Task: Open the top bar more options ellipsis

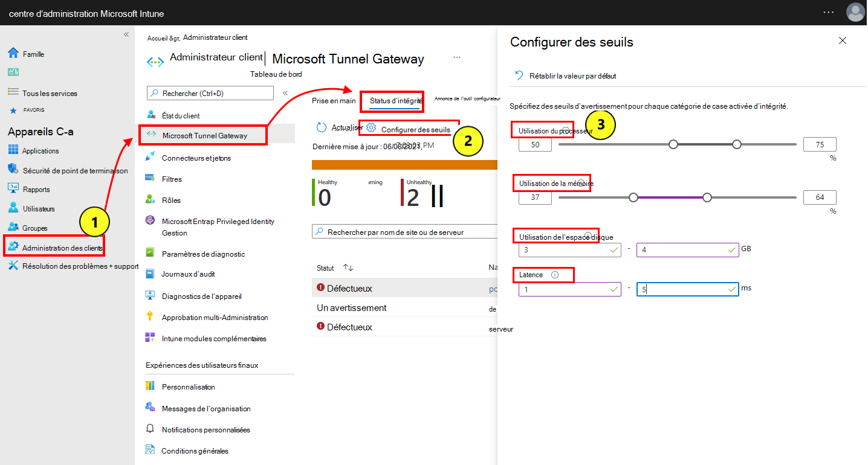Action: 829,12
